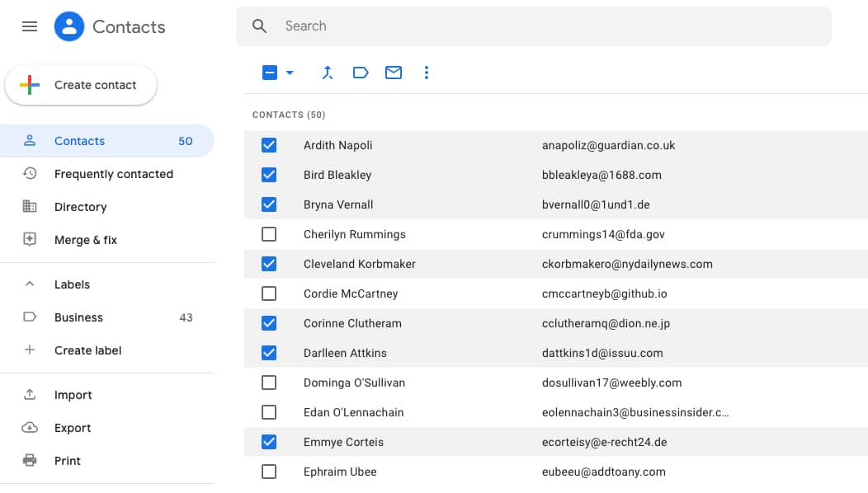Viewport: 868px width, 493px height.
Task: Click the plus icon beside Create label
Action: 30,350
